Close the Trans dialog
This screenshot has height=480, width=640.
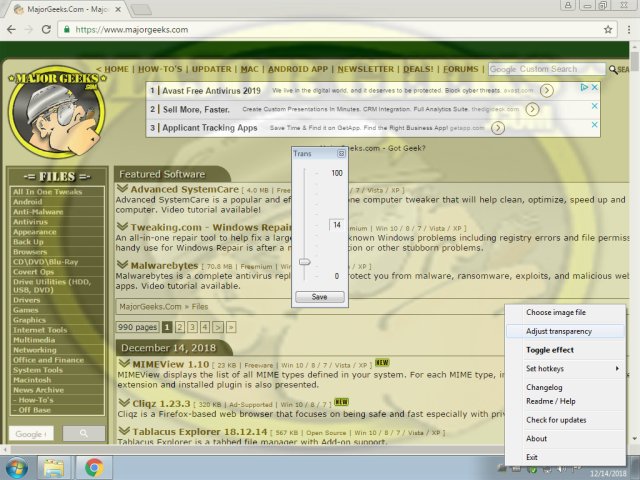341,153
